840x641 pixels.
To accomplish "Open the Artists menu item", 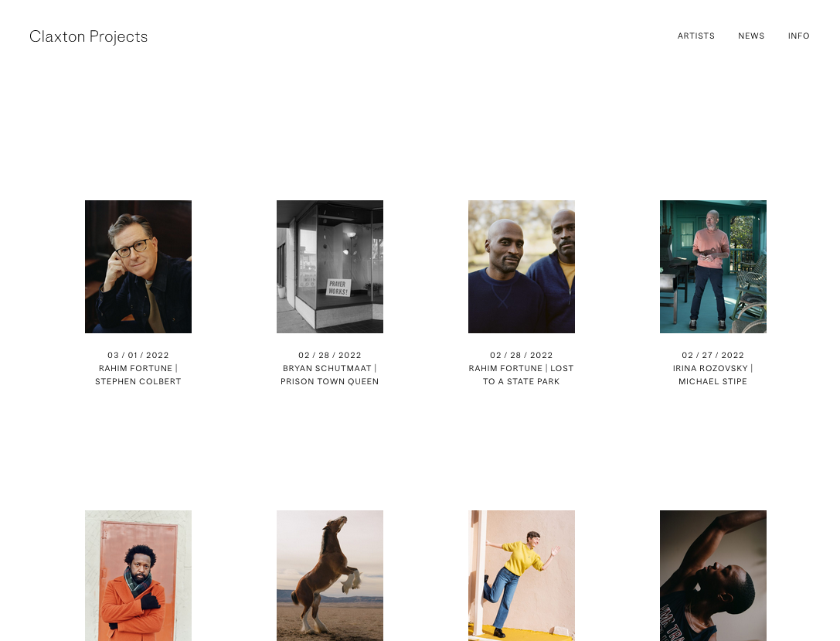I will [x=696, y=36].
